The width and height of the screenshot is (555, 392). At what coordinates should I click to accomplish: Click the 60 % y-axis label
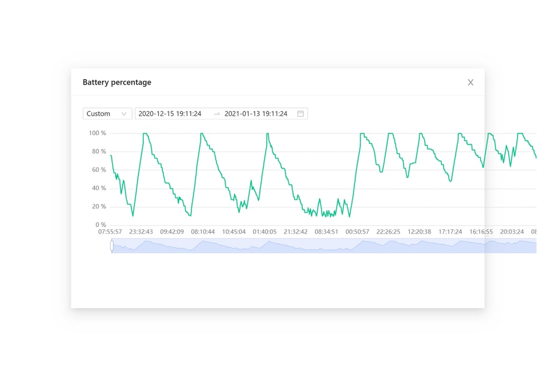tap(99, 170)
